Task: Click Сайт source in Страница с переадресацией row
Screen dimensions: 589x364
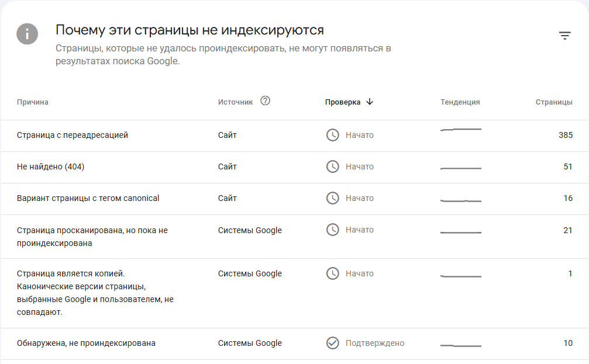Action: (x=228, y=135)
